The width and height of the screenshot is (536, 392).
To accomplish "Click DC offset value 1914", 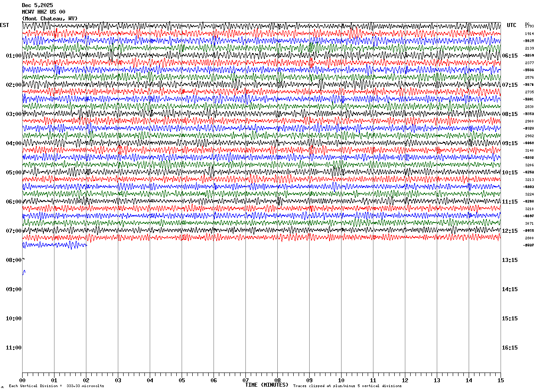I will pos(529,34).
